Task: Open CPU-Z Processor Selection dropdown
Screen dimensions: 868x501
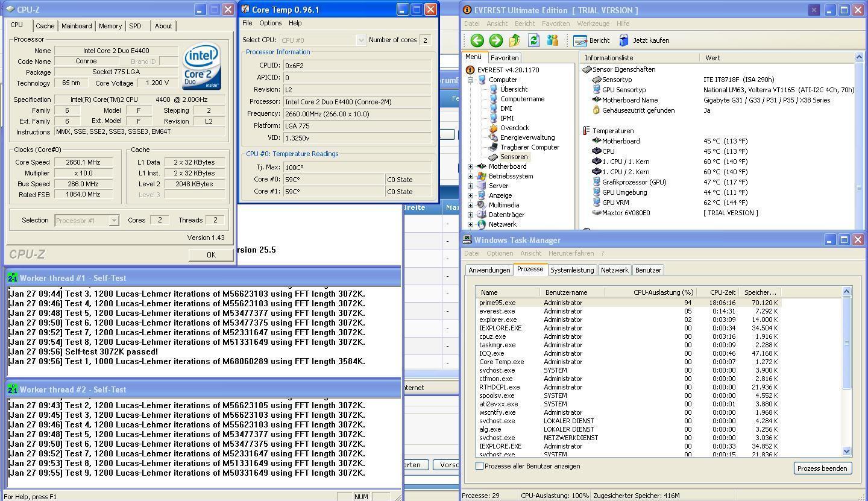Action: pos(114,221)
